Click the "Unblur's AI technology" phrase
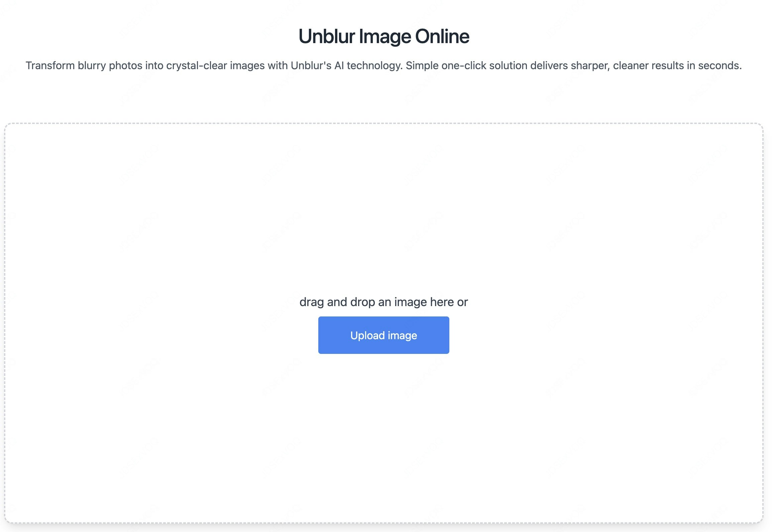Viewport: 777px width, 532px height. pos(346,65)
